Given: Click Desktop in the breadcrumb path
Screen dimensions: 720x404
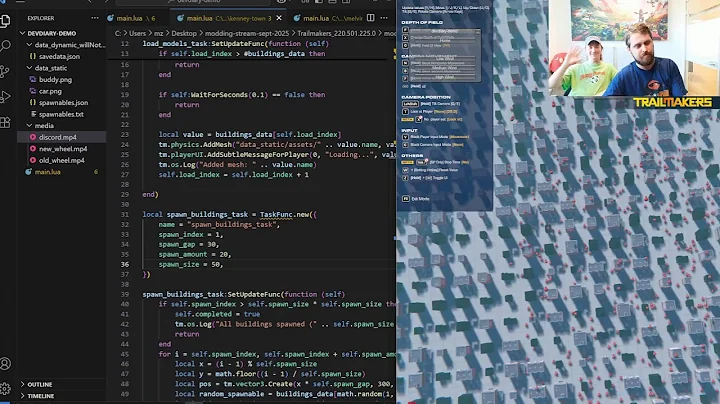Looking at the screenshot, I should pos(184,33).
